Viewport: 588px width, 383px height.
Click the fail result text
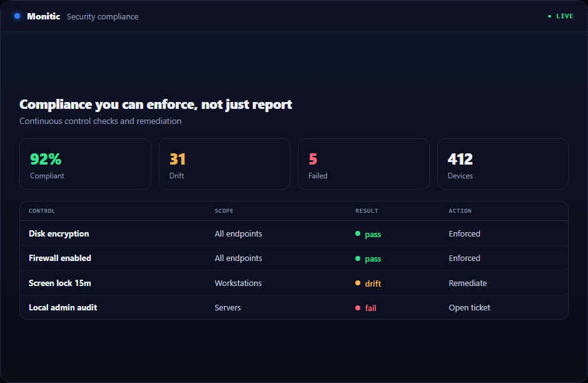[370, 308]
